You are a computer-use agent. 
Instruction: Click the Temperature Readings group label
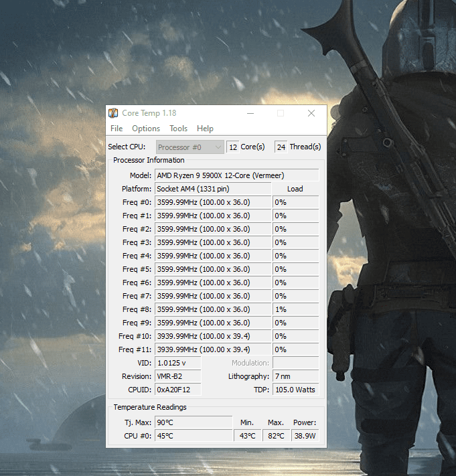point(150,407)
